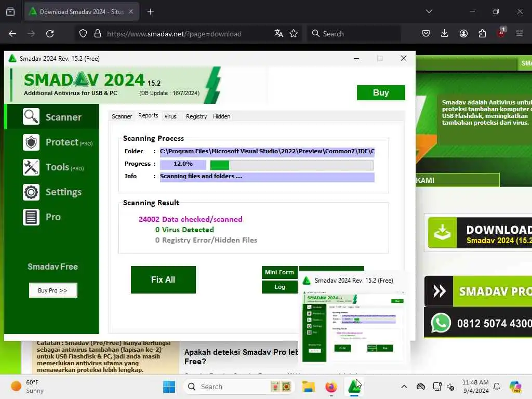Switch to the Registry tab
This screenshot has width=532, height=399.
[196, 116]
